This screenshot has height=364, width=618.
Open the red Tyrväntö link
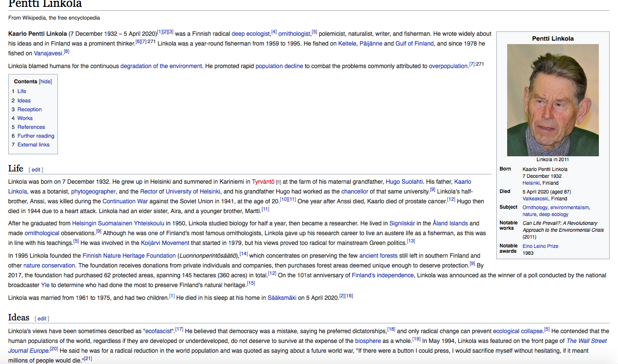(263, 182)
